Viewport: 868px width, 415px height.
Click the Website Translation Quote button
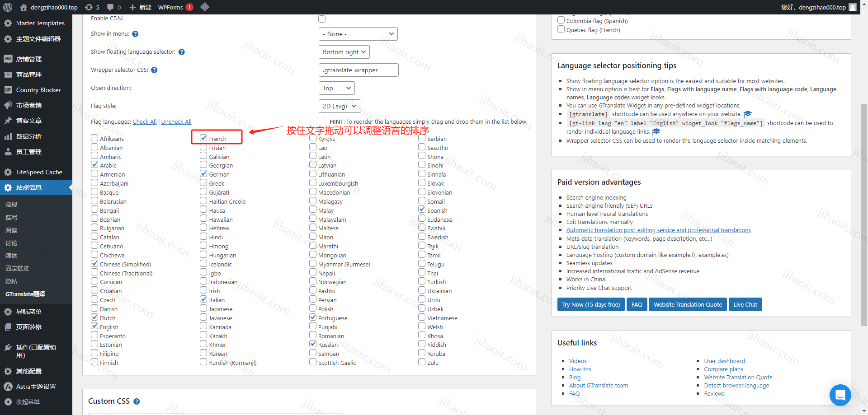[688, 305]
